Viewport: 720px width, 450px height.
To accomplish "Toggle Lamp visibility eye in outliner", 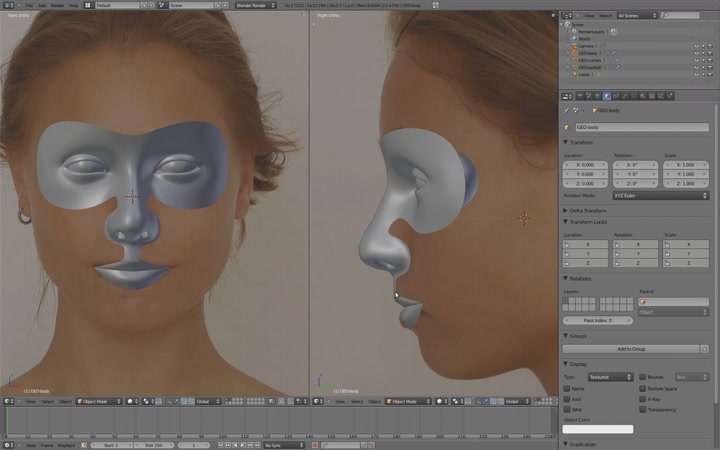I will 697,74.
